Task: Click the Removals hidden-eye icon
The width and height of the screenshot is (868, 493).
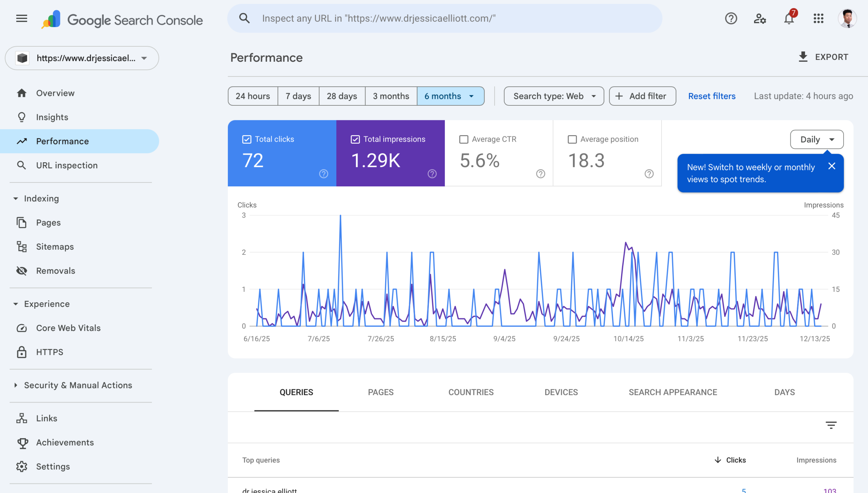Action: tap(22, 271)
